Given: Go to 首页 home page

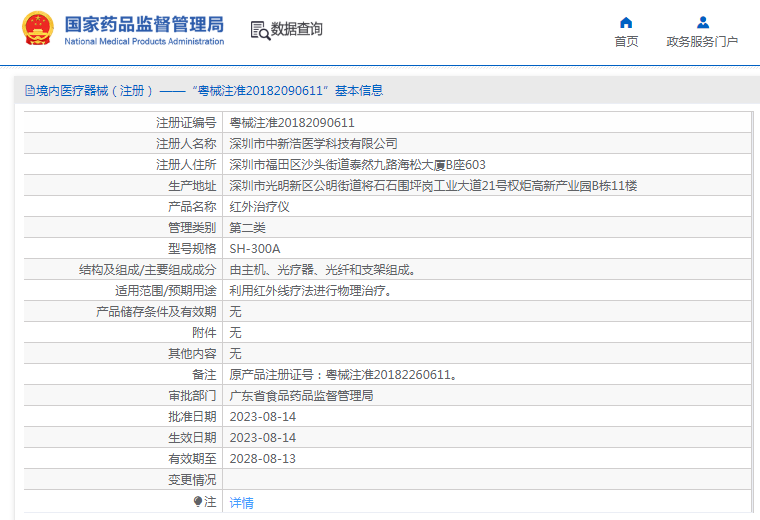Looking at the screenshot, I should coord(626,42).
